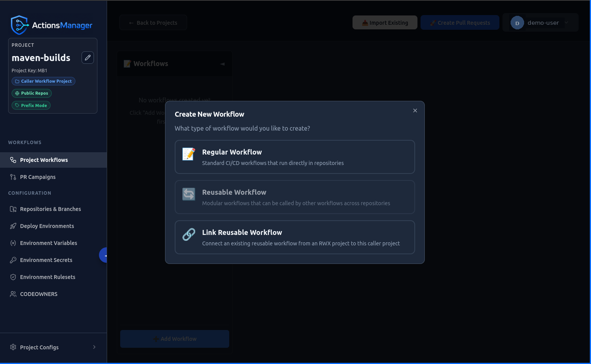Image resolution: width=591 pixels, height=364 pixels.
Task: Choose the Link Reusable Workflow title
Action: (x=242, y=233)
